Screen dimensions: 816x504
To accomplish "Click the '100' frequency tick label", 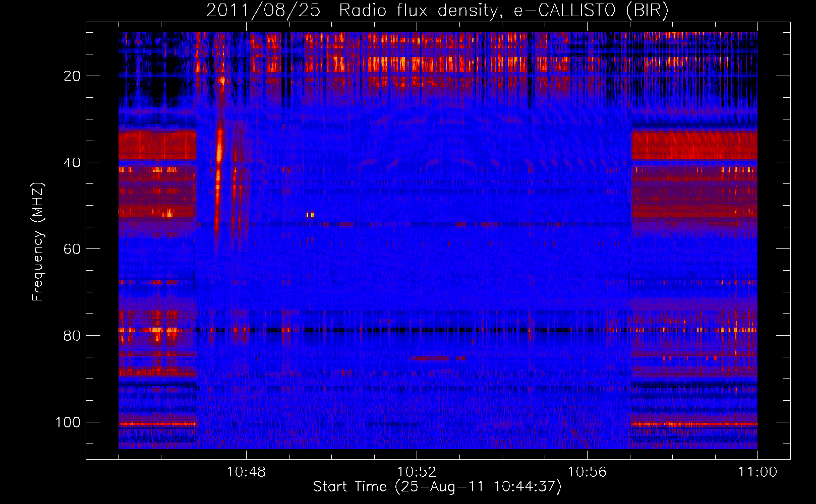I will pos(68,422).
